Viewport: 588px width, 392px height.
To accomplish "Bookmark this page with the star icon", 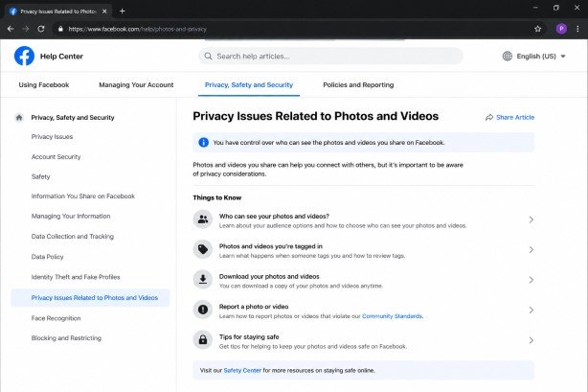I will [x=538, y=29].
